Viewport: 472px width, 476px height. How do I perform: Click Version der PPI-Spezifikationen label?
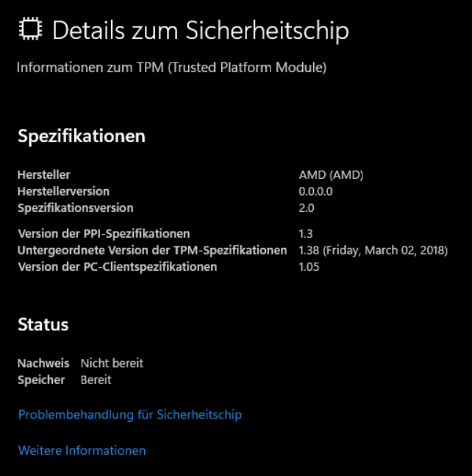(104, 234)
